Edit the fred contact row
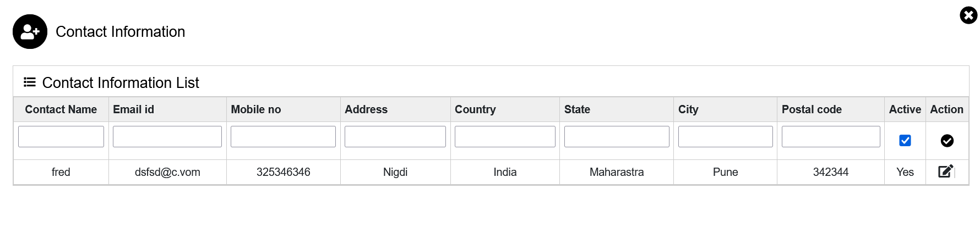Image resolution: width=980 pixels, height=227 pixels. click(945, 171)
